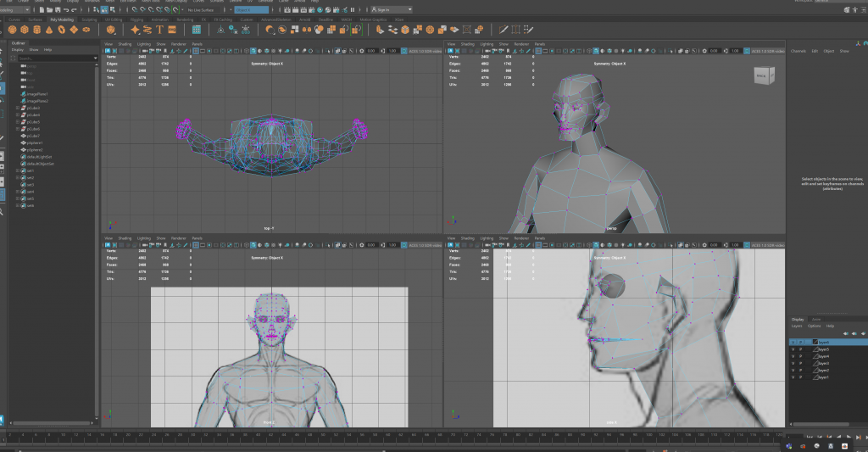Screen dimensions: 868x452
Task: Toggle visibility V for layer5
Action: coord(793,349)
